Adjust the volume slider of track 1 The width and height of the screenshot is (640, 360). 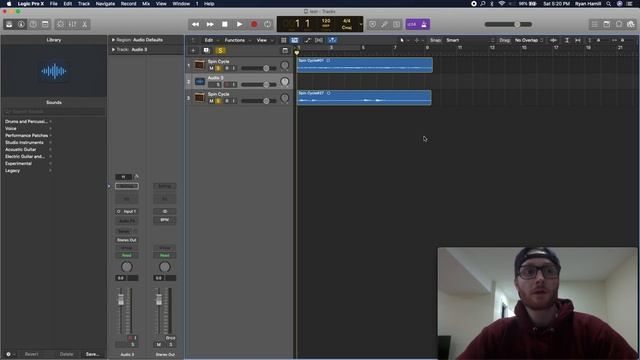[259, 68]
